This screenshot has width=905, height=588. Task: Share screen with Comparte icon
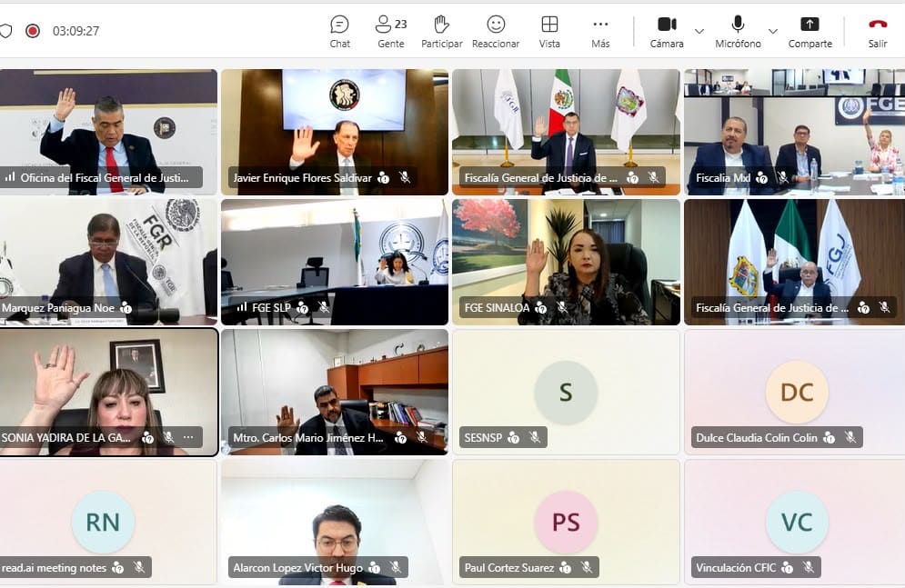click(809, 32)
